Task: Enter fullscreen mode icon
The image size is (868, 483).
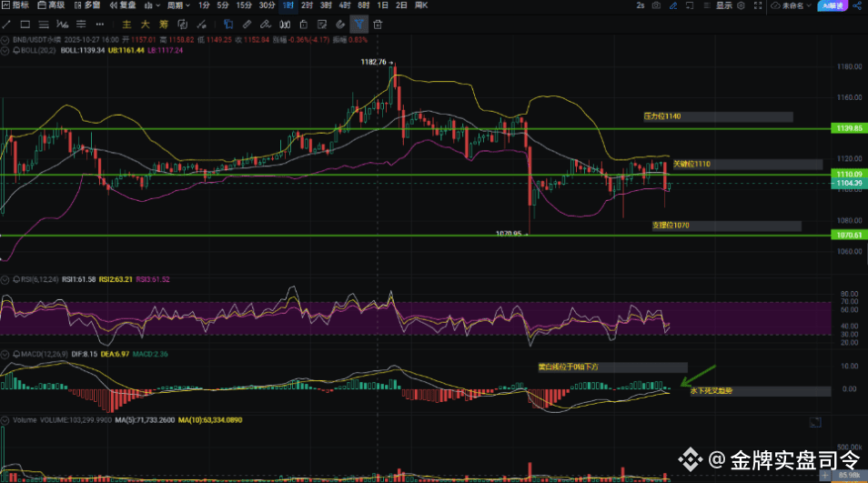Action: pos(758,5)
